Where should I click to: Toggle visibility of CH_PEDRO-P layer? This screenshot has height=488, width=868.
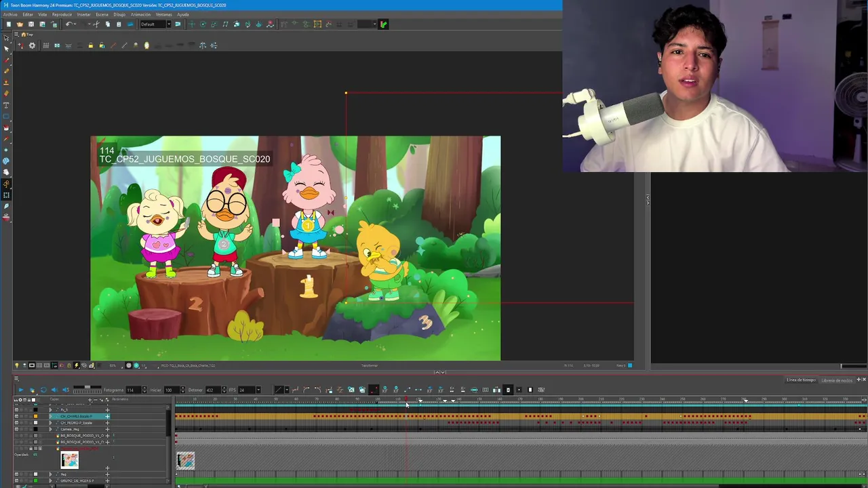point(16,423)
